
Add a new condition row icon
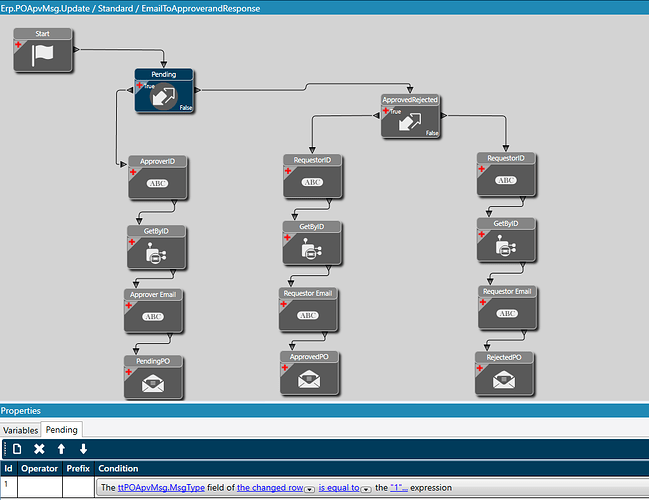click(17, 450)
